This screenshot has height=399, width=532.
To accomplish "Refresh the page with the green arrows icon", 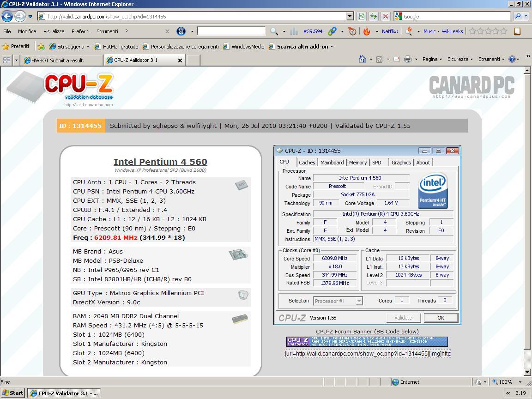I will click(374, 16).
